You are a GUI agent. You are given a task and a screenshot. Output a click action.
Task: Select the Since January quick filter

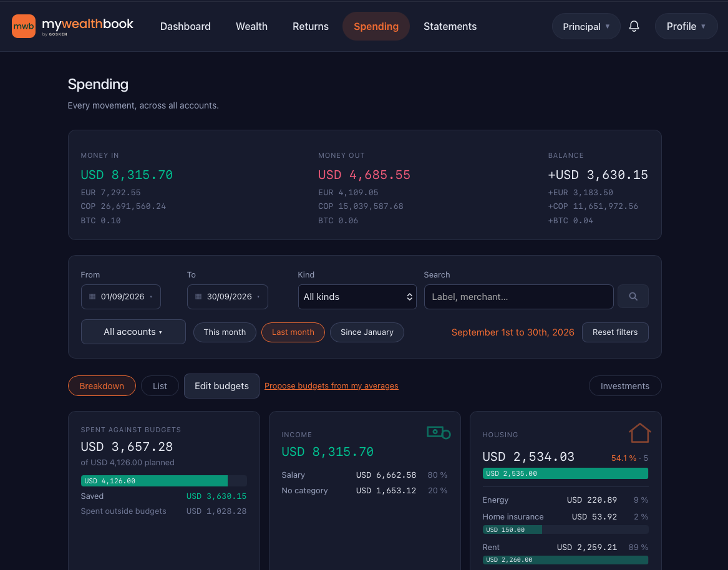click(x=367, y=332)
